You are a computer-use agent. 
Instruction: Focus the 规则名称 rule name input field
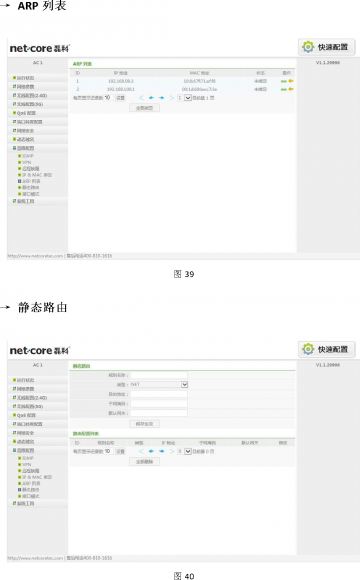coord(159,375)
